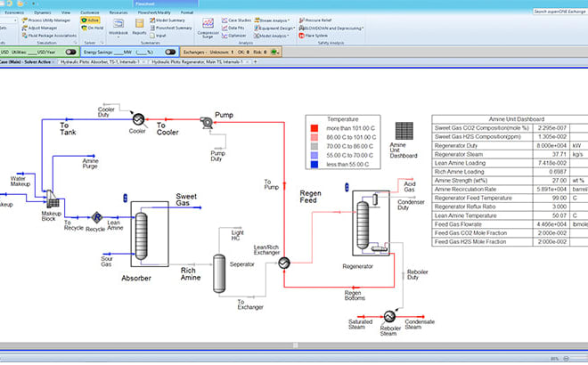Click gray '70.00 C to 86.00 C' swatch
The width and height of the screenshot is (588, 365).
pyautogui.click(x=314, y=146)
